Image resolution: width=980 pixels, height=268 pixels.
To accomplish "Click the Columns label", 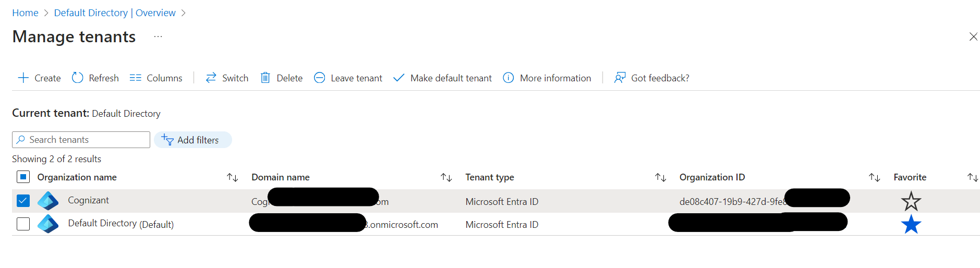I will pos(164,78).
